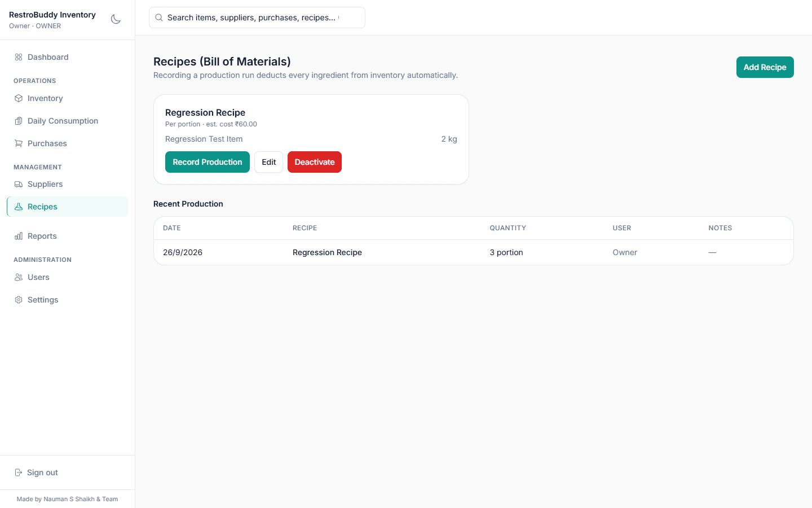
Task: Record Production for Regression Recipe
Action: pos(208,162)
